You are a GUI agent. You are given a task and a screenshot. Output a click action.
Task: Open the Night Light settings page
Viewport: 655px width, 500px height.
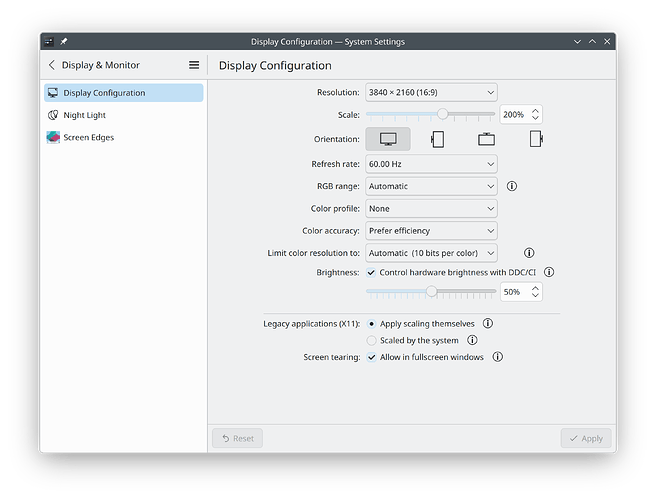point(84,115)
